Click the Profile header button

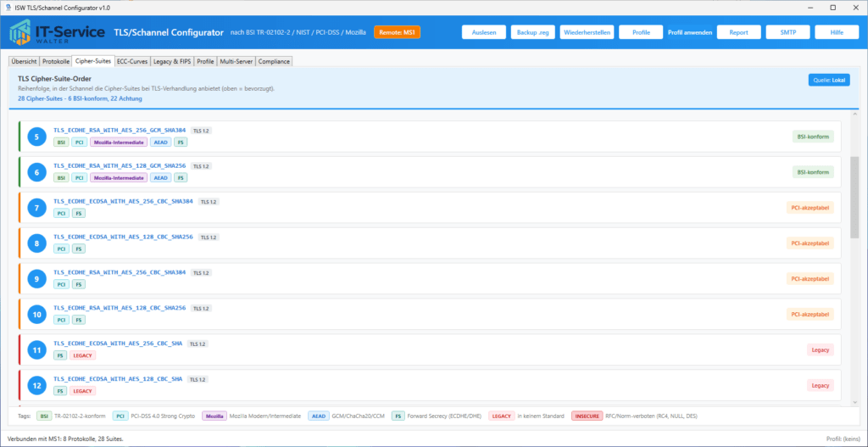[x=641, y=32]
